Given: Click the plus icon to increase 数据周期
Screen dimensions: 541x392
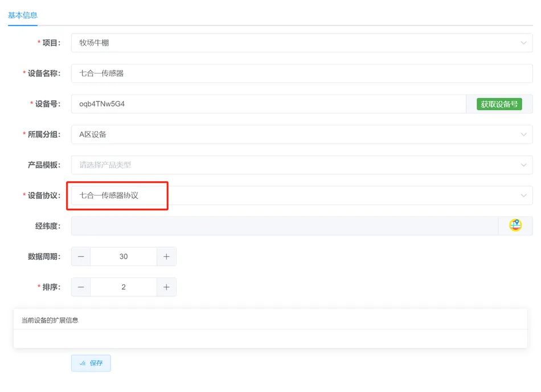Looking at the screenshot, I should pos(166,256).
